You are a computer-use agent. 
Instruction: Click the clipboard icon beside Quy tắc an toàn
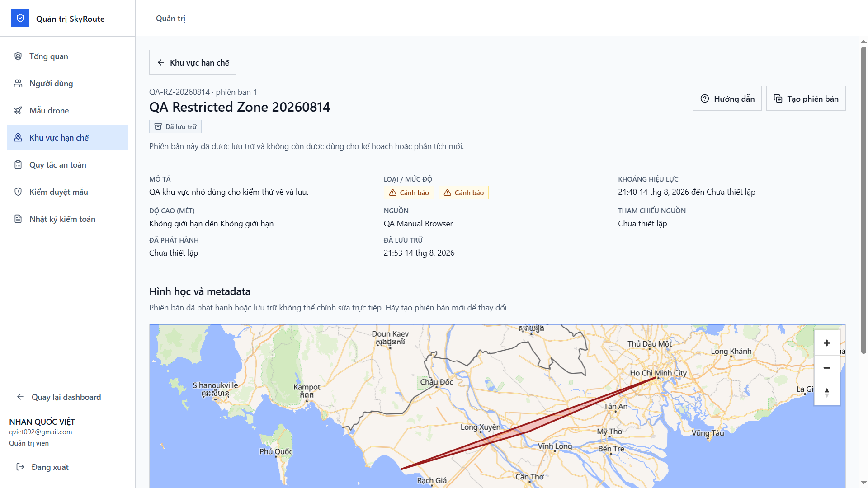point(18,164)
